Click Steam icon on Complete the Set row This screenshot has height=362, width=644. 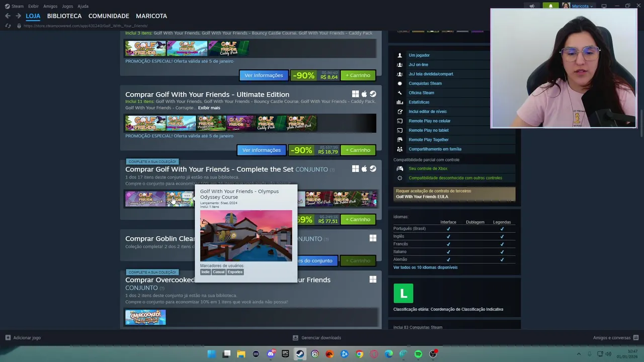(373, 169)
